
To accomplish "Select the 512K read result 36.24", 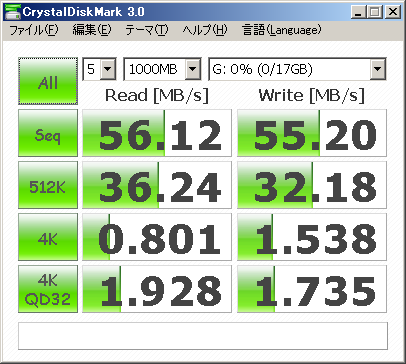I will tap(157, 185).
